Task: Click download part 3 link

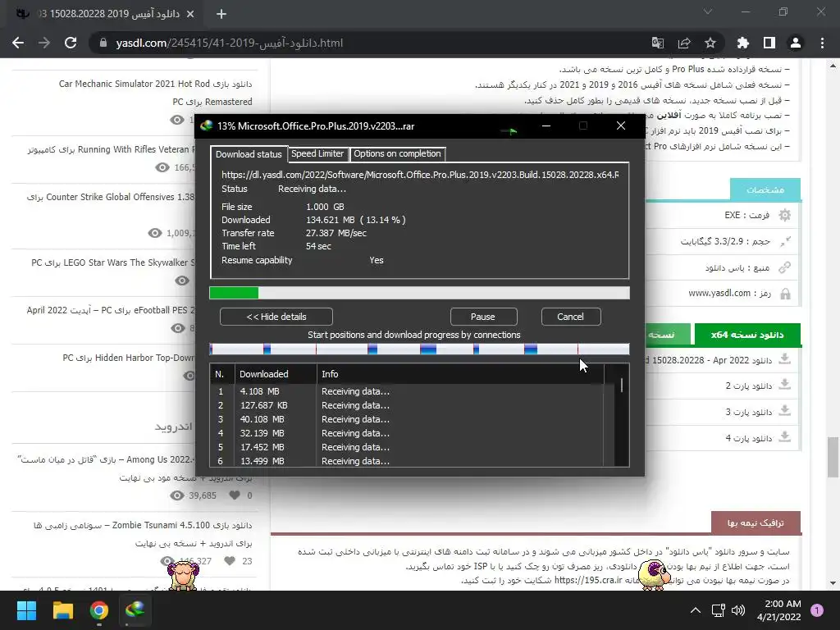Action: pos(748,412)
